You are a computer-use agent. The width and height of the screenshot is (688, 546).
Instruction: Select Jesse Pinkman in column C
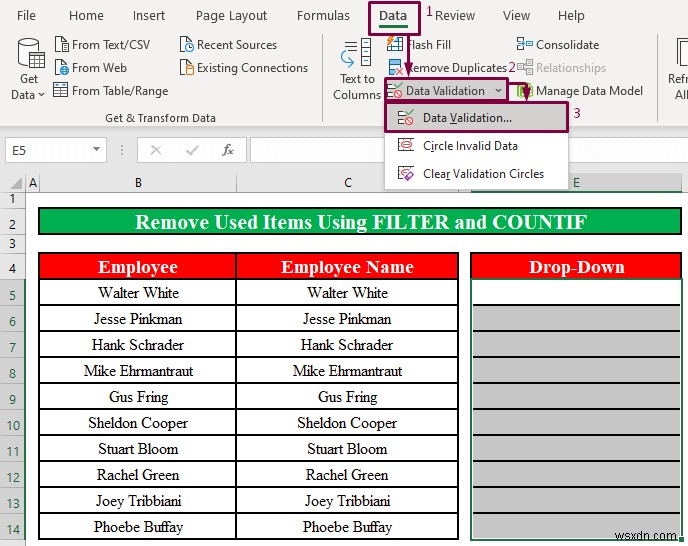click(x=348, y=319)
